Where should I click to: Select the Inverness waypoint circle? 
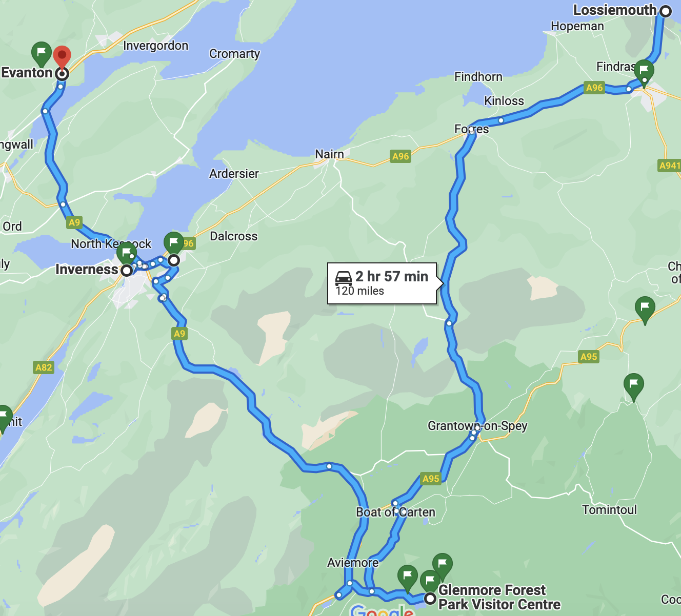tap(126, 270)
